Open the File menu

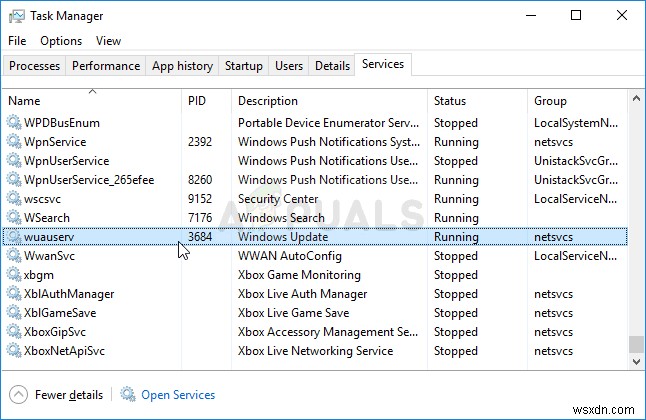pos(17,41)
